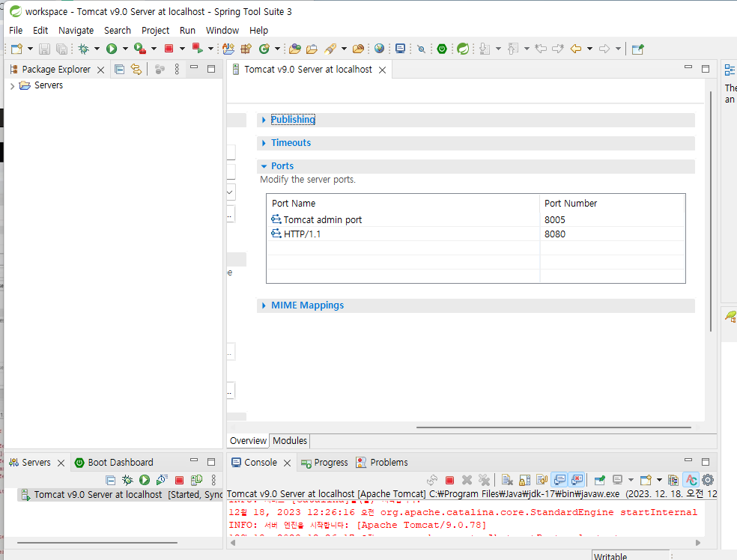Screen dimensions: 737x560
Task: Expand the Servers folder in Package Explorer
Action: 12,86
